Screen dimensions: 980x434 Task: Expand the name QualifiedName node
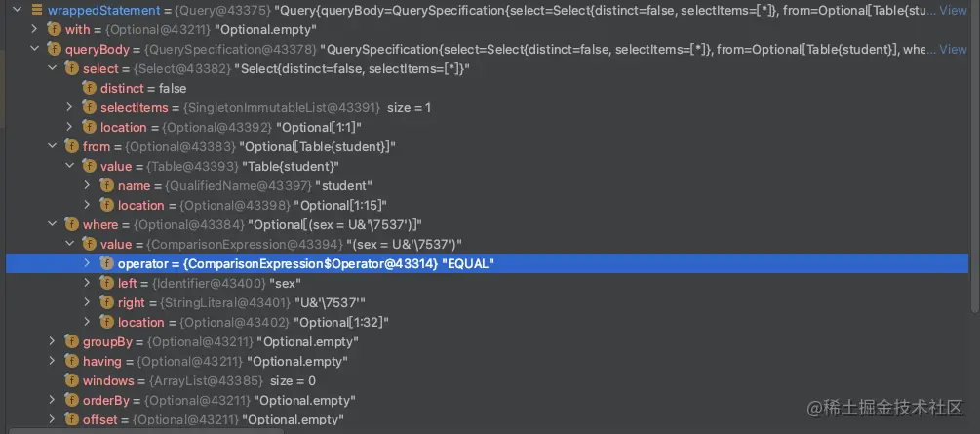coord(88,185)
